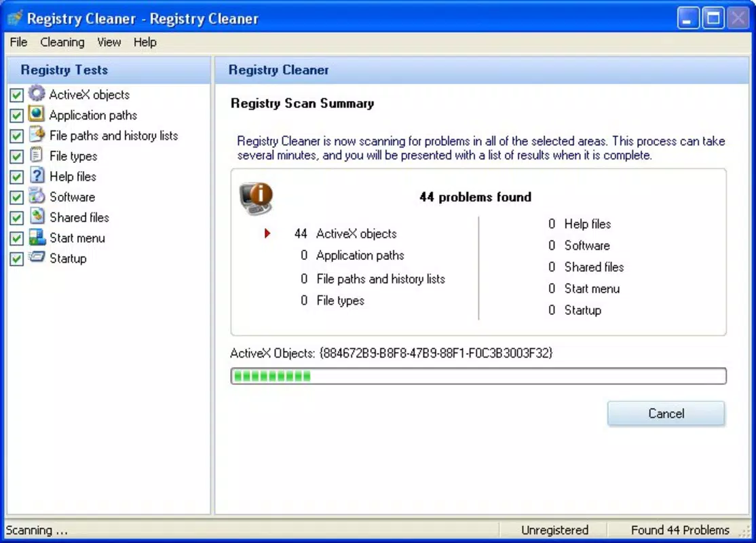Click the Shared files icon

point(37,217)
